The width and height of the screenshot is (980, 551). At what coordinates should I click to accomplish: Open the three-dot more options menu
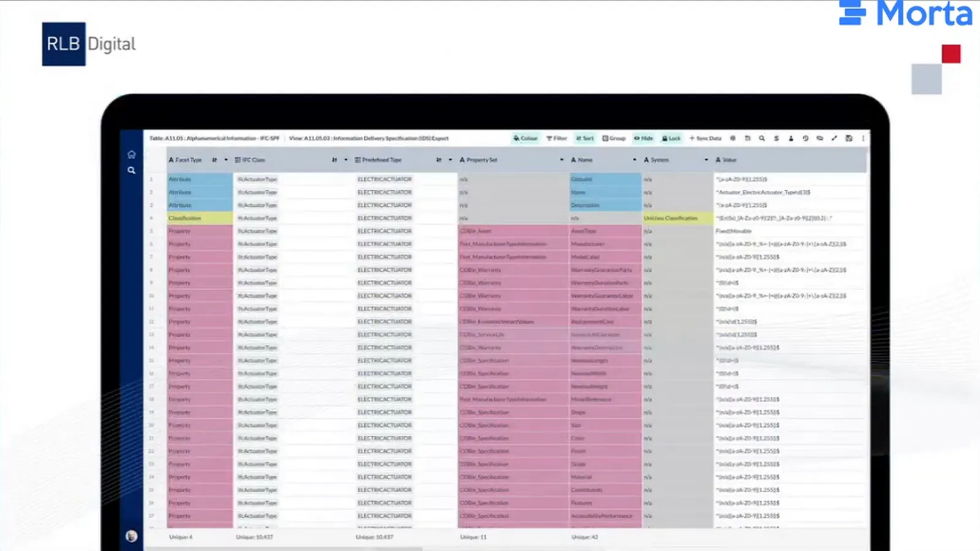point(863,138)
